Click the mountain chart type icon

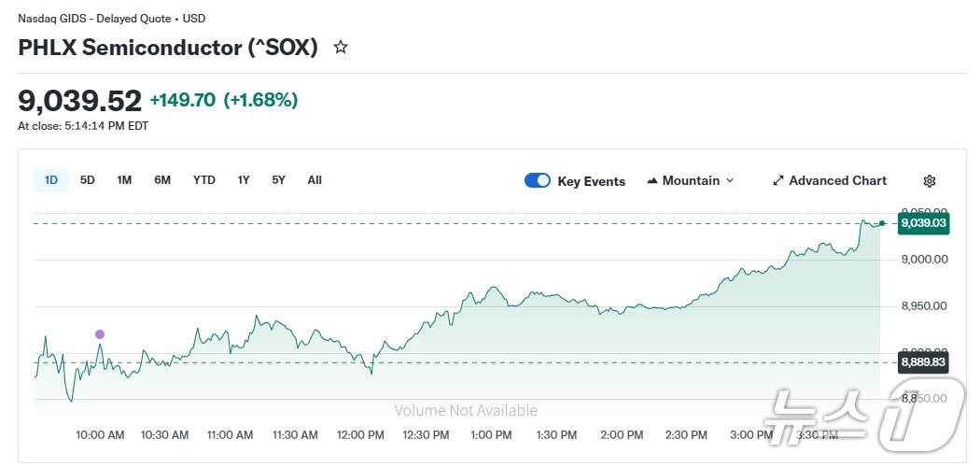pyautogui.click(x=652, y=181)
